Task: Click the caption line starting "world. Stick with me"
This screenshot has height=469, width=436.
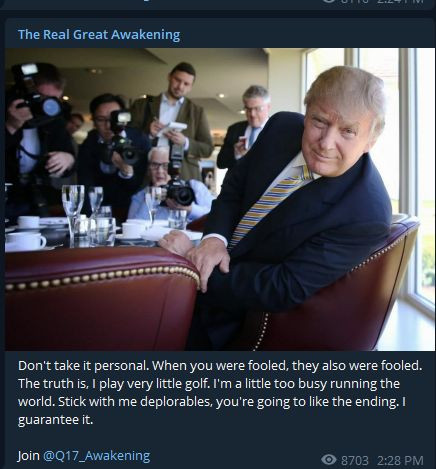Action: pyautogui.click(x=212, y=402)
